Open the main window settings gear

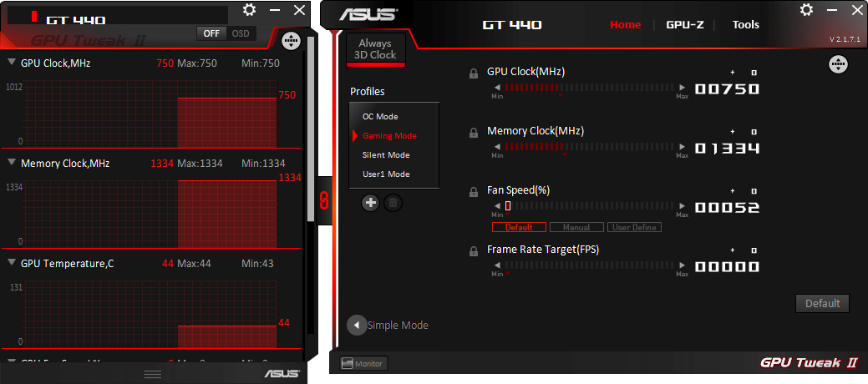[x=806, y=10]
